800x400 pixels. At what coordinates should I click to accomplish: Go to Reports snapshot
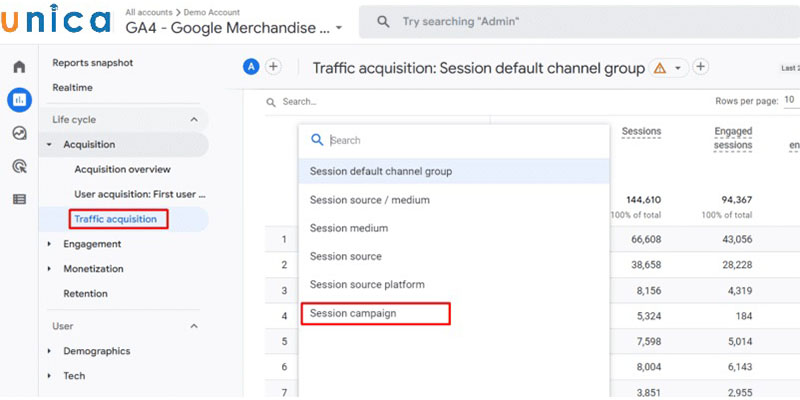(92, 63)
